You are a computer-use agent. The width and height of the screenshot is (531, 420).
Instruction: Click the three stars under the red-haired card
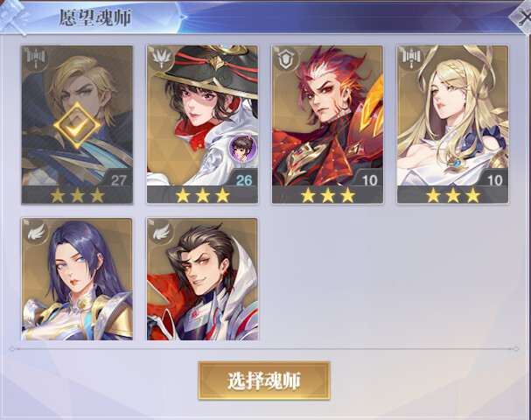(327, 195)
